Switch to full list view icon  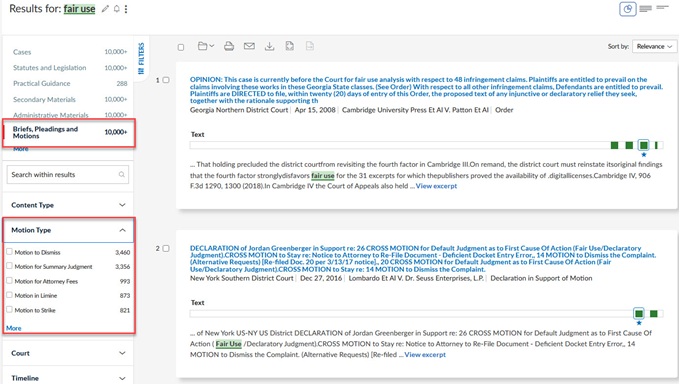646,8
